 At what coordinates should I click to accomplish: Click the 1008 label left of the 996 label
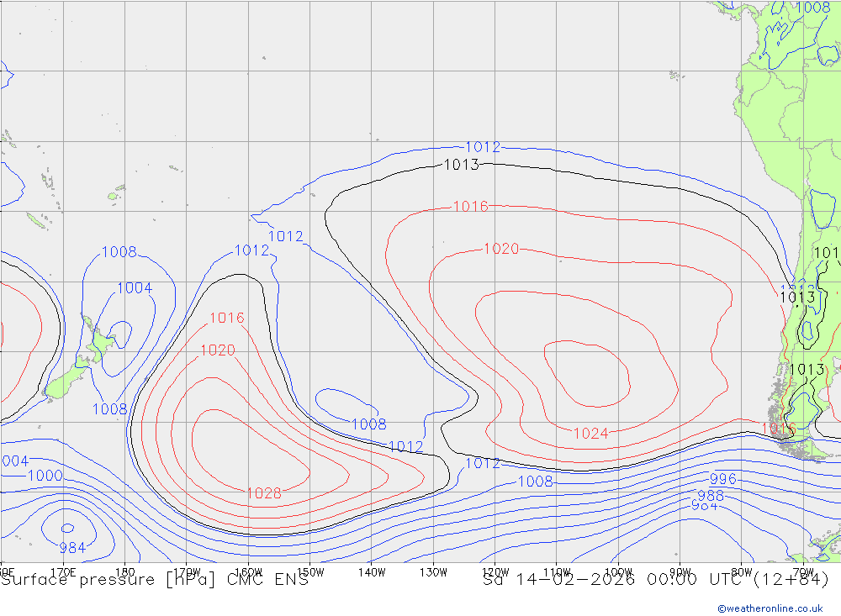click(535, 482)
